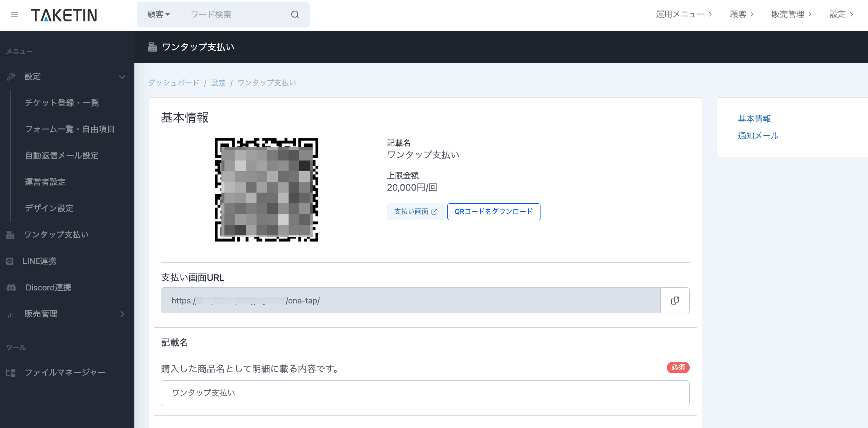868x428 pixels.
Task: Select チケット登録・一覧 in sidebar
Action: pyautogui.click(x=62, y=103)
